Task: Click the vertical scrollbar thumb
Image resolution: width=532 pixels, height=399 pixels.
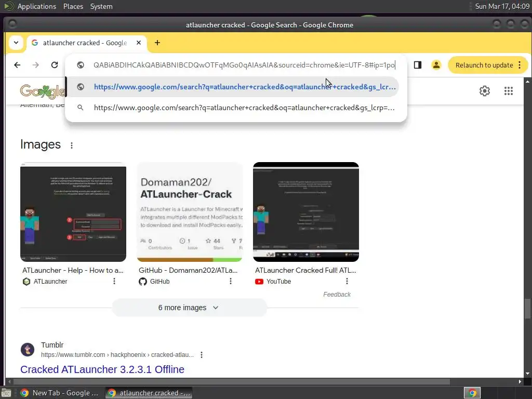Action: click(527, 309)
